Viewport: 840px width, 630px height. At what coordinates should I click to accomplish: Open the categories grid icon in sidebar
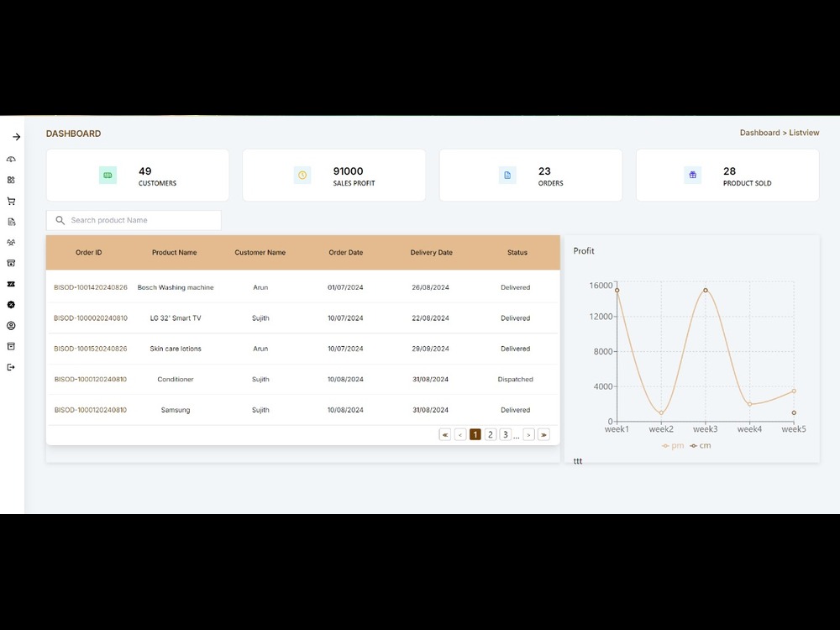click(11, 180)
